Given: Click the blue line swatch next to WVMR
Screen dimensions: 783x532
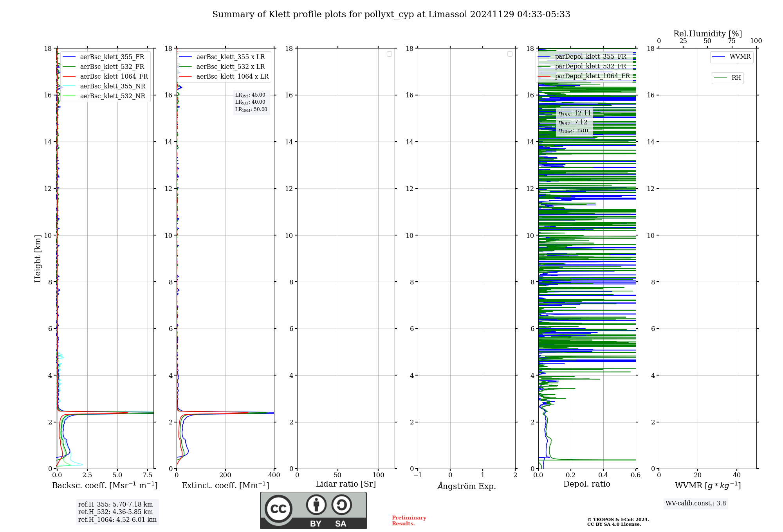Looking at the screenshot, I should 719,57.
